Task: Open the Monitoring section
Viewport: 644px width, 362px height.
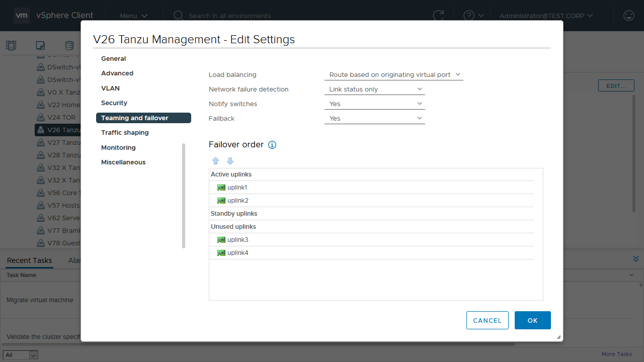Action: point(118,148)
